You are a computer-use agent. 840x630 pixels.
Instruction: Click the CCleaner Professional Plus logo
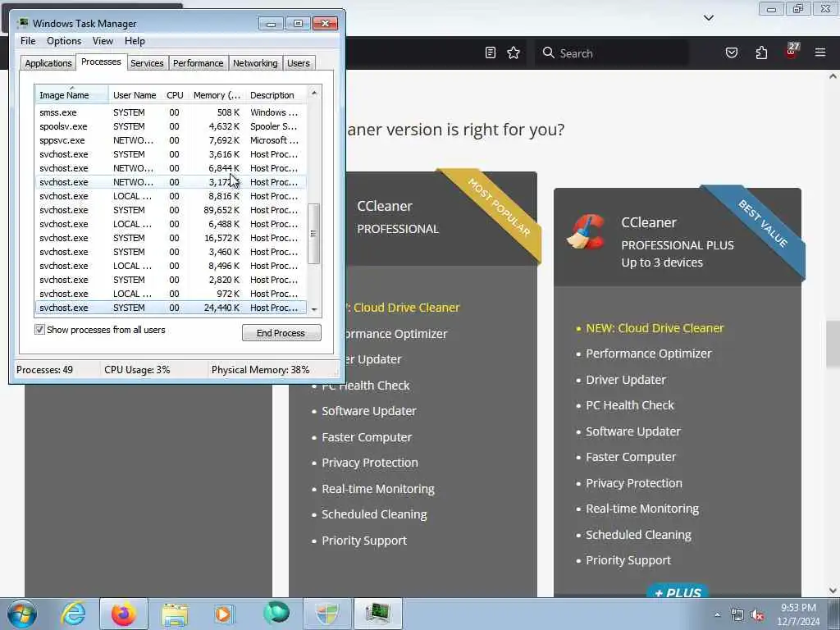[x=586, y=232]
